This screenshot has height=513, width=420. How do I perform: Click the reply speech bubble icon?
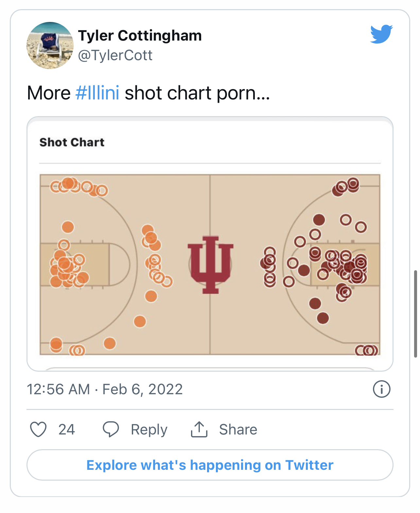coord(111,429)
